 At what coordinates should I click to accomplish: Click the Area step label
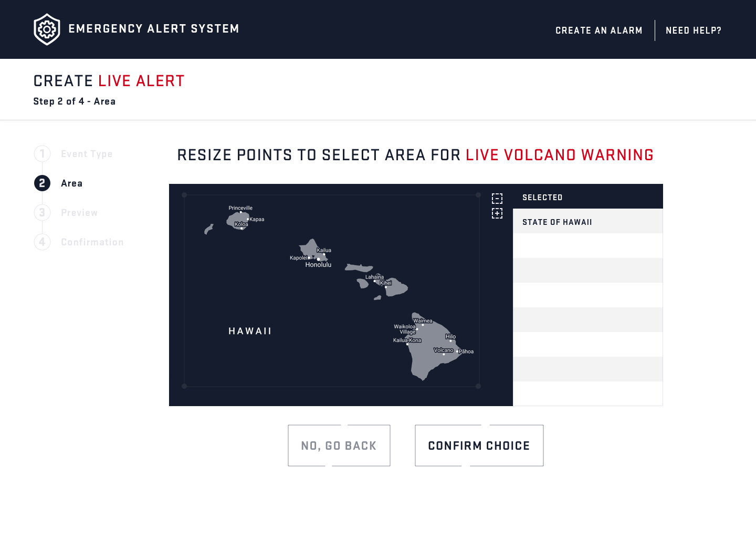coord(72,183)
